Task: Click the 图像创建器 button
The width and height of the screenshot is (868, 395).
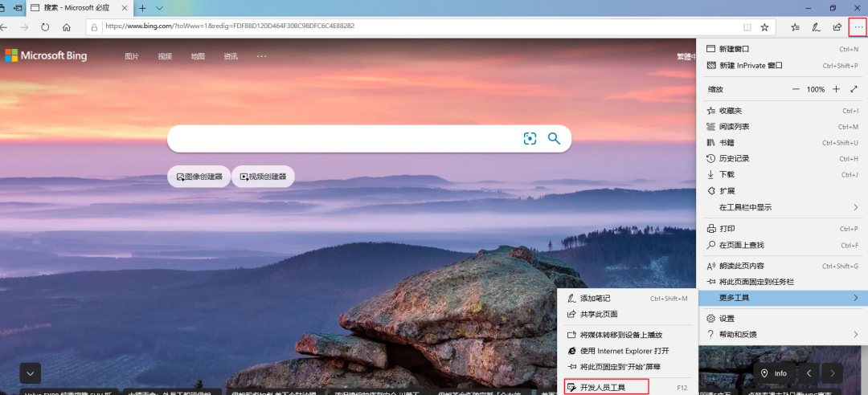Action: click(x=199, y=177)
